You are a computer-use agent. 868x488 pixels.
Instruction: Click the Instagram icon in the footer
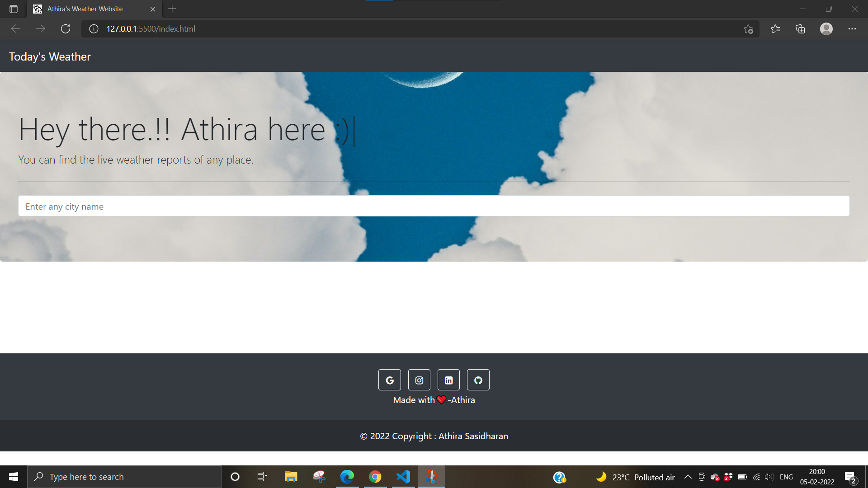coord(419,380)
